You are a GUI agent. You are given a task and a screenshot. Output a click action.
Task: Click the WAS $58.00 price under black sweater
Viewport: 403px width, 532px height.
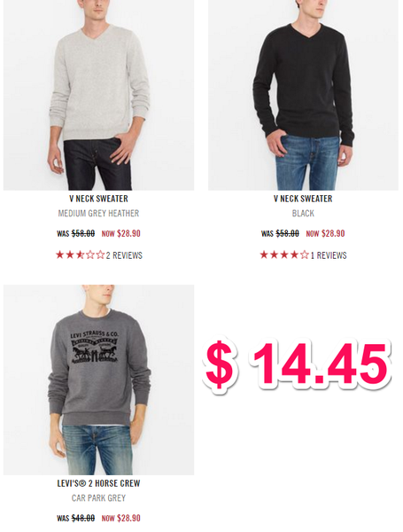[x=280, y=233]
